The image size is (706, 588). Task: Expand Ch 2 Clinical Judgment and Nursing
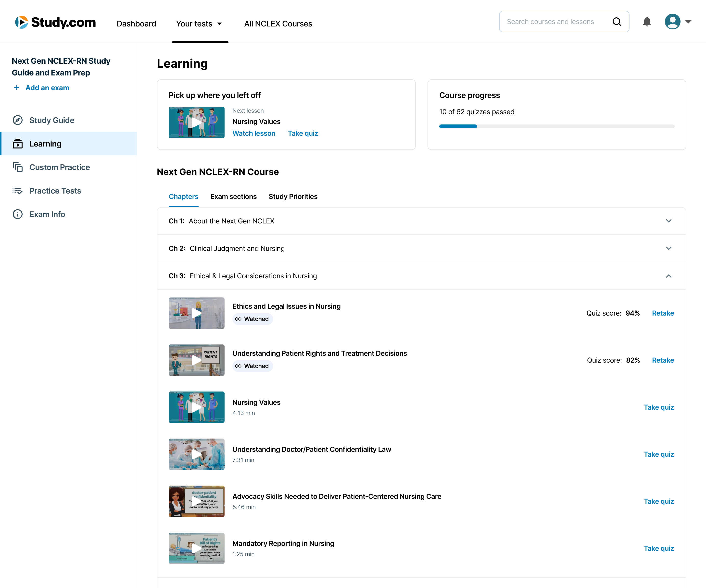[x=421, y=248]
